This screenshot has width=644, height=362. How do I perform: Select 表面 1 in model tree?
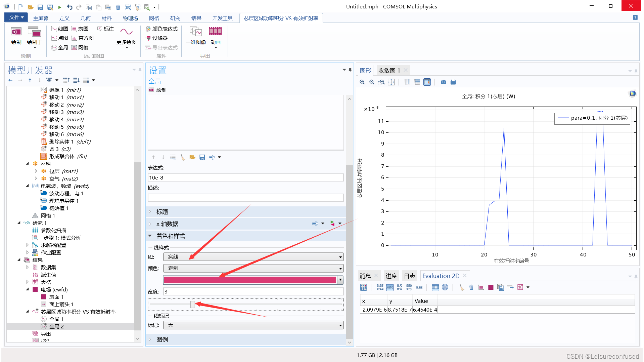click(56, 297)
